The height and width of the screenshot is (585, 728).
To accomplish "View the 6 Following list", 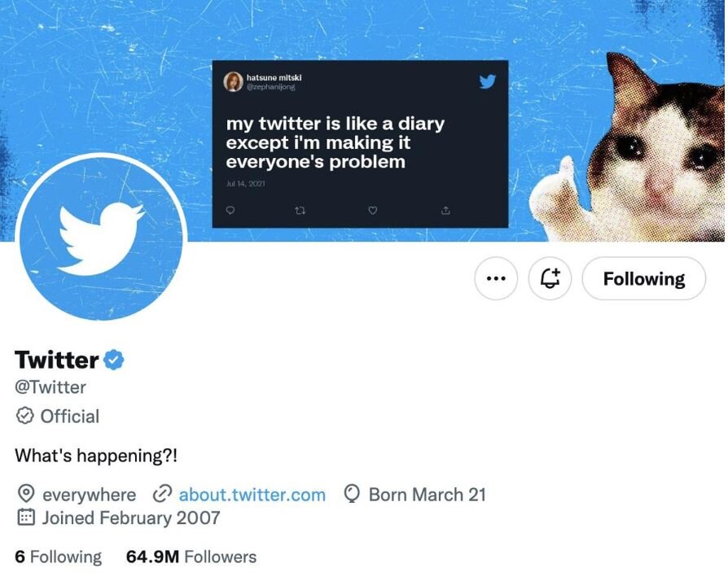I will coord(59,557).
